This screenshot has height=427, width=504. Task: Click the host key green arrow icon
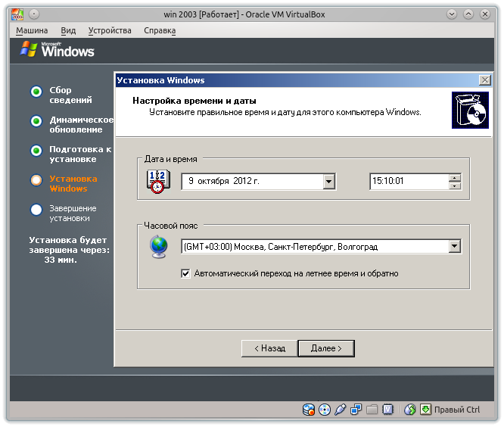point(425,410)
